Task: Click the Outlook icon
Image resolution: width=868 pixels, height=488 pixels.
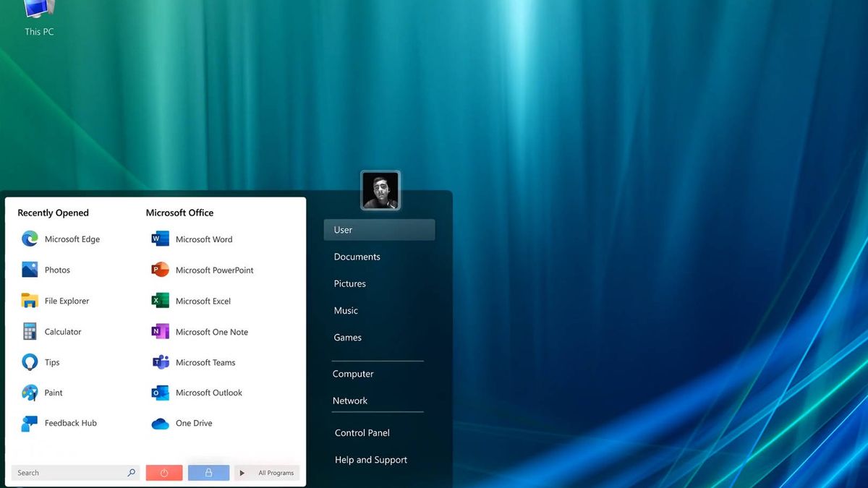Action: tap(161, 393)
